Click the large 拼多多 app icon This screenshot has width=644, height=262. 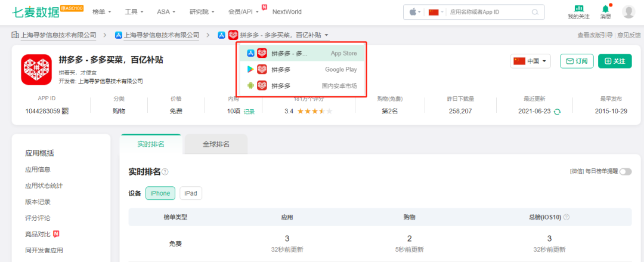(36, 69)
